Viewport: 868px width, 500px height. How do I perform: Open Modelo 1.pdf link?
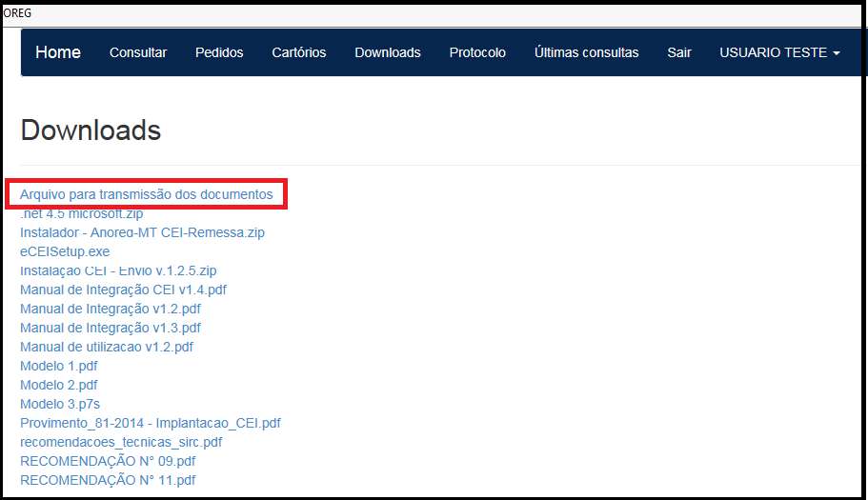(59, 366)
